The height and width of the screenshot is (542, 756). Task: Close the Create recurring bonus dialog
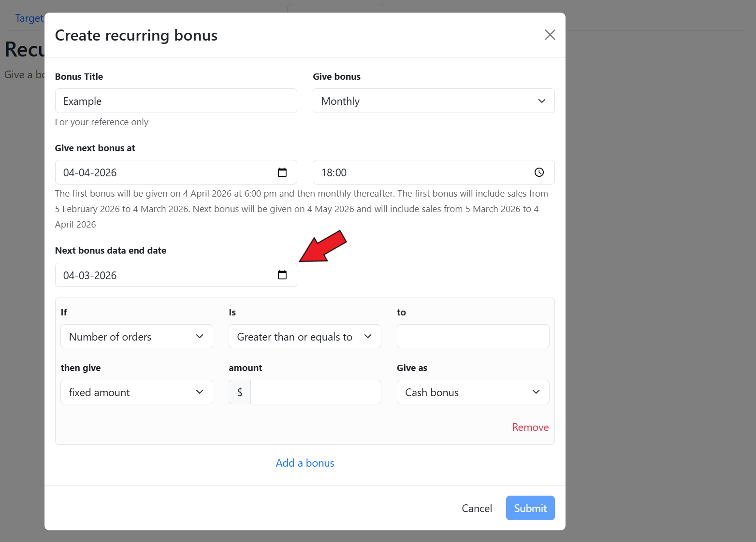pyautogui.click(x=550, y=35)
